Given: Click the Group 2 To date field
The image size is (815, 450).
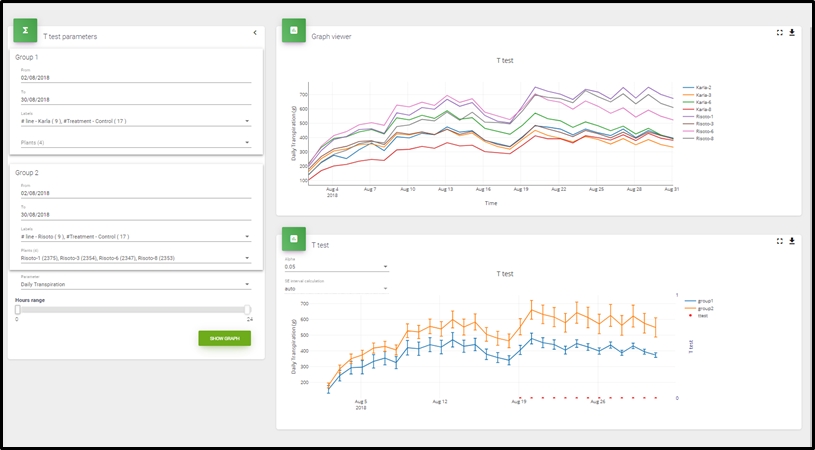Looking at the screenshot, I should pyautogui.click(x=134, y=214).
